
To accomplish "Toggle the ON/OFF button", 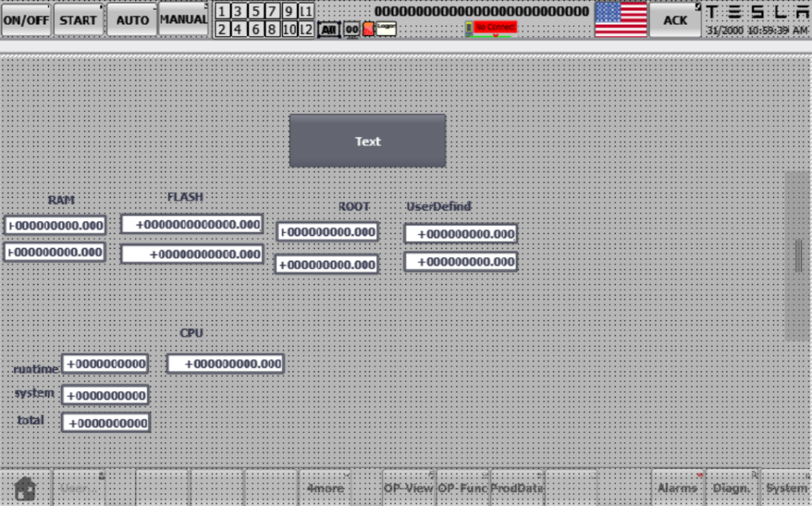I will click(26, 20).
